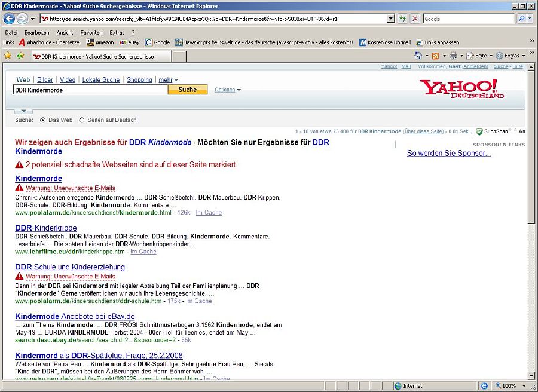
Task: Open the Extras menu in the menu bar
Action: [117, 33]
